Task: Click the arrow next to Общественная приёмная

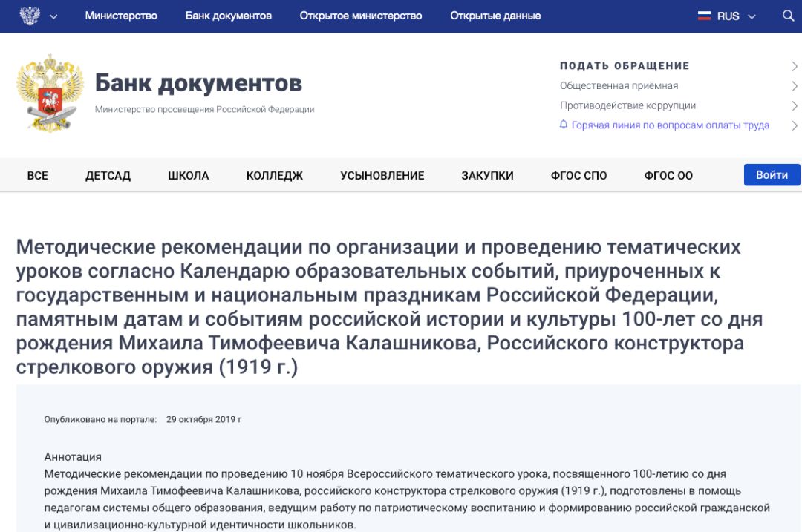Action: tap(795, 86)
